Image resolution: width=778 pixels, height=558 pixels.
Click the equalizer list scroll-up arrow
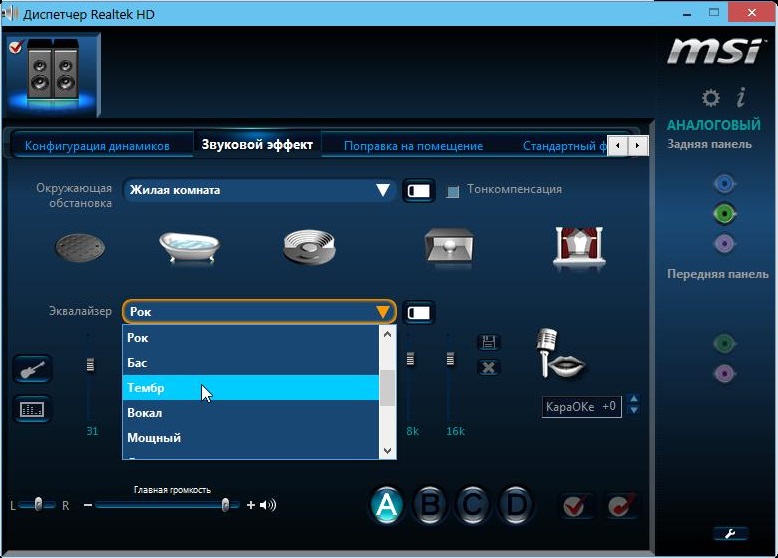(388, 334)
